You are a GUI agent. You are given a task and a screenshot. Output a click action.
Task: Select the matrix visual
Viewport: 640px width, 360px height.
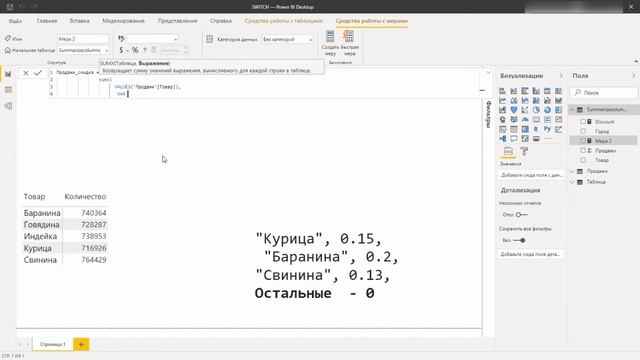click(x=525, y=129)
